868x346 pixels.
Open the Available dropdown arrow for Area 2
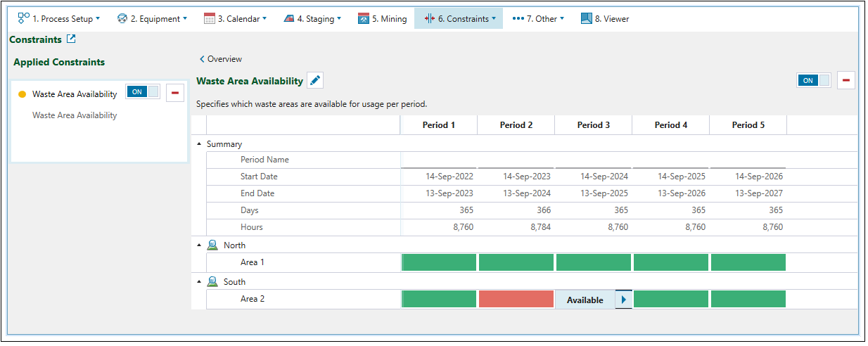[x=623, y=300]
